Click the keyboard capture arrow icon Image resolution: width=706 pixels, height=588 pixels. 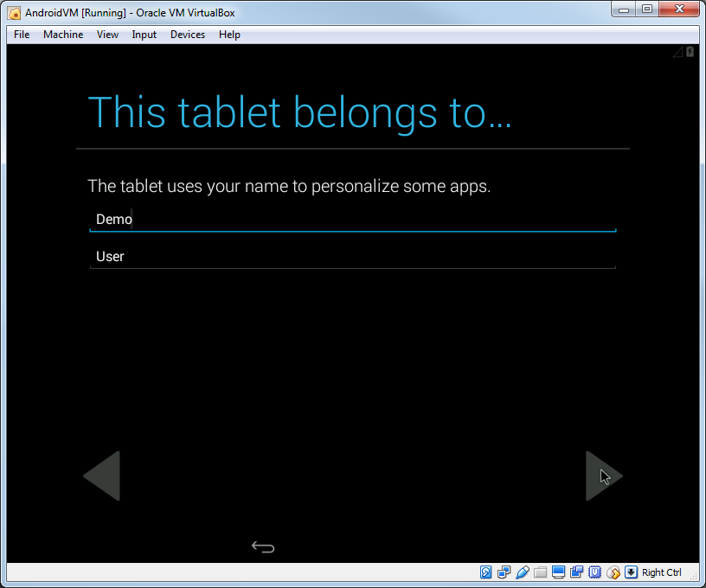click(x=632, y=572)
